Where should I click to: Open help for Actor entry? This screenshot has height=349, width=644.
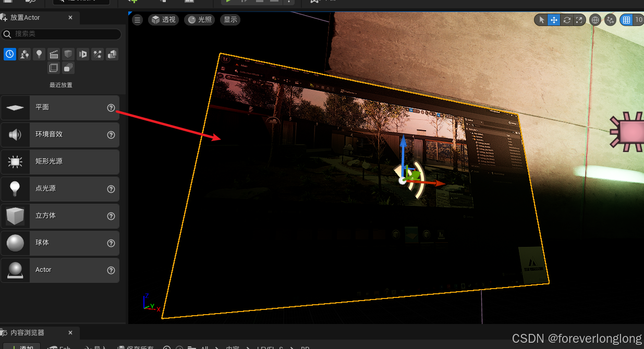tap(111, 270)
